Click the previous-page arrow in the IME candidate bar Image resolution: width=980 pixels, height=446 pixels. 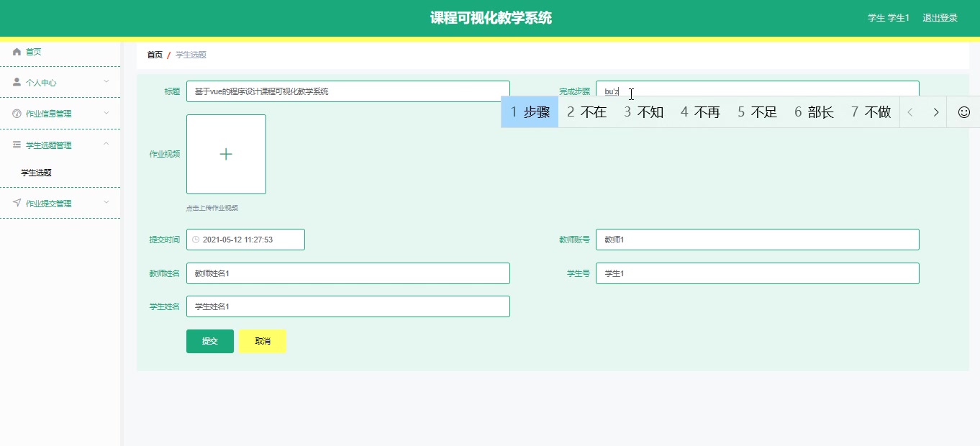click(912, 111)
